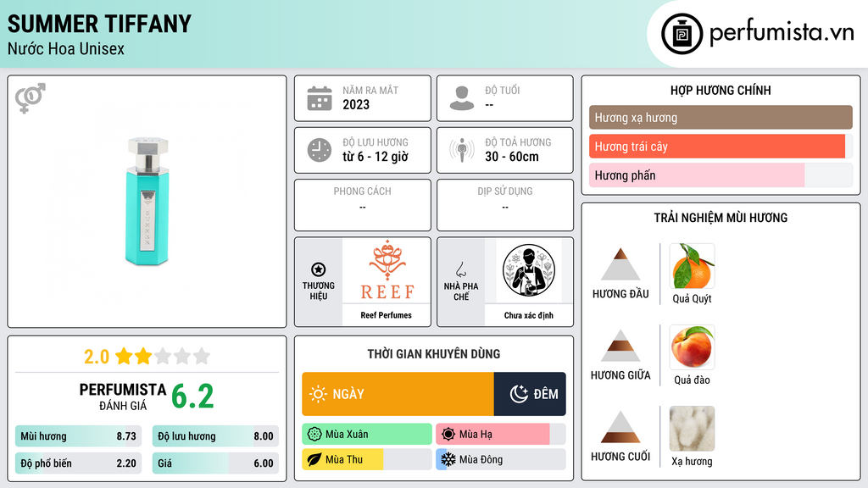Click the sun icon in Ngày bar

pyautogui.click(x=319, y=394)
